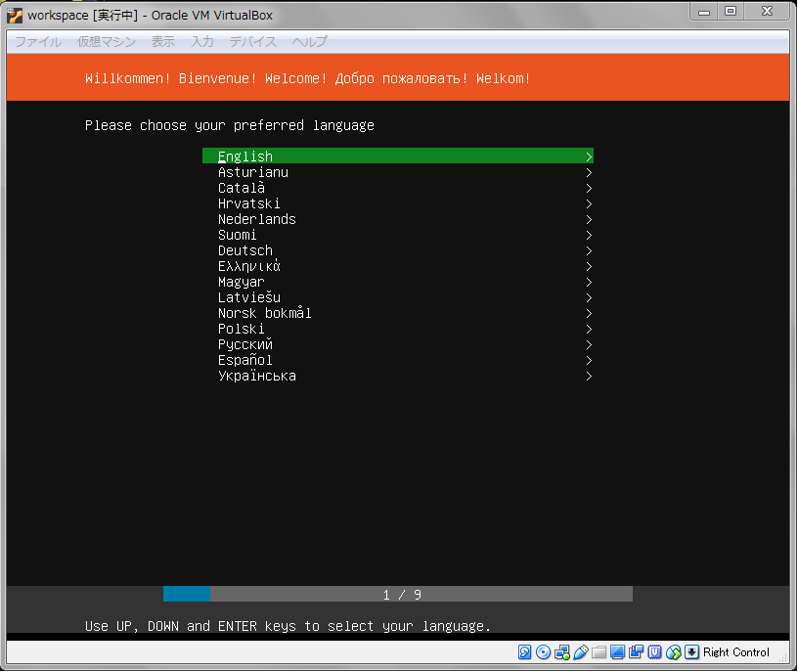
Task: Open the ファイル menu
Action: tap(38, 42)
